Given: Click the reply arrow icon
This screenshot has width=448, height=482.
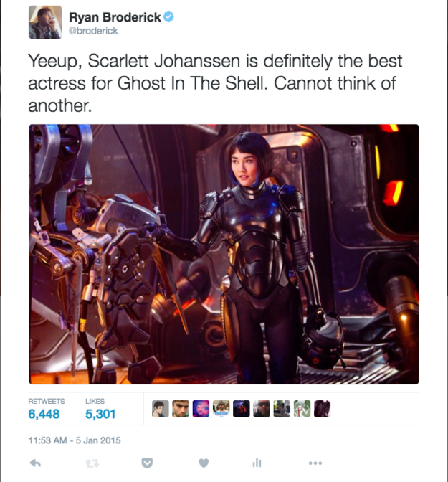Looking at the screenshot, I should 35,463.
